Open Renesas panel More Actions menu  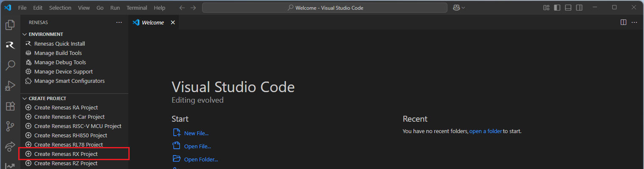click(x=119, y=22)
